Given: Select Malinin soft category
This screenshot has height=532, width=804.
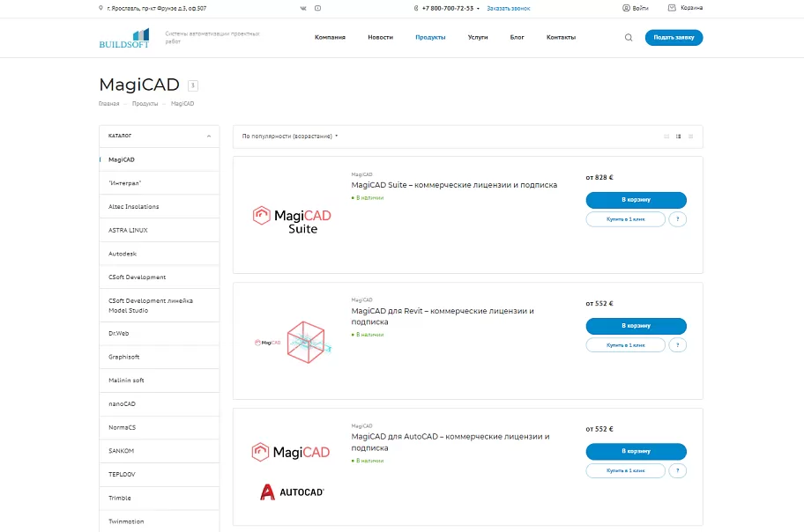Looking at the screenshot, I should pyautogui.click(x=159, y=381).
